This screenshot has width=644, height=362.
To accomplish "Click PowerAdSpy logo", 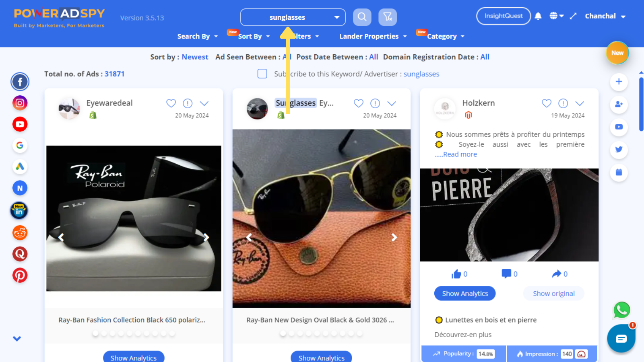I will pos(59,18).
